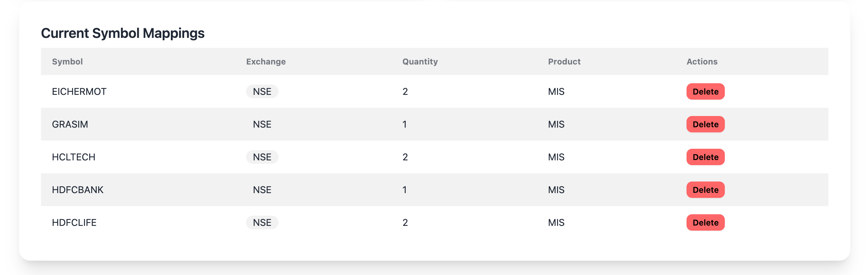
Task: Select the HDFCLIFE symbol cell
Action: click(x=74, y=222)
